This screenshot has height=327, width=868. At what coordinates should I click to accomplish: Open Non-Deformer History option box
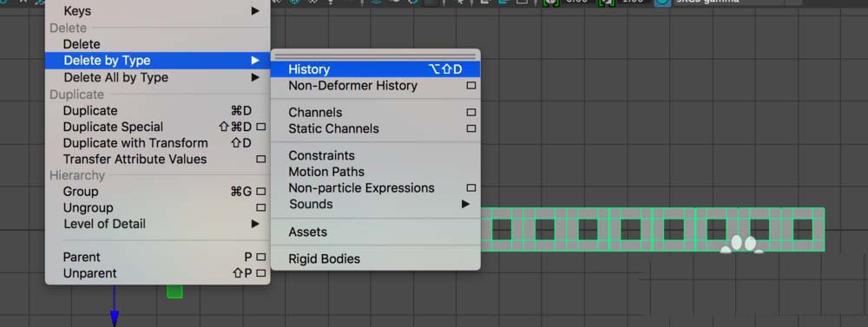pos(471,86)
